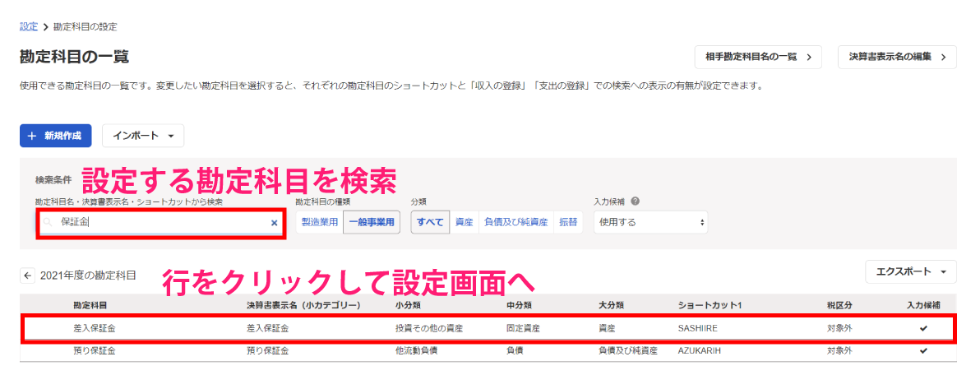
Task: Click the help icon beside 入力候補
Action: (x=636, y=201)
